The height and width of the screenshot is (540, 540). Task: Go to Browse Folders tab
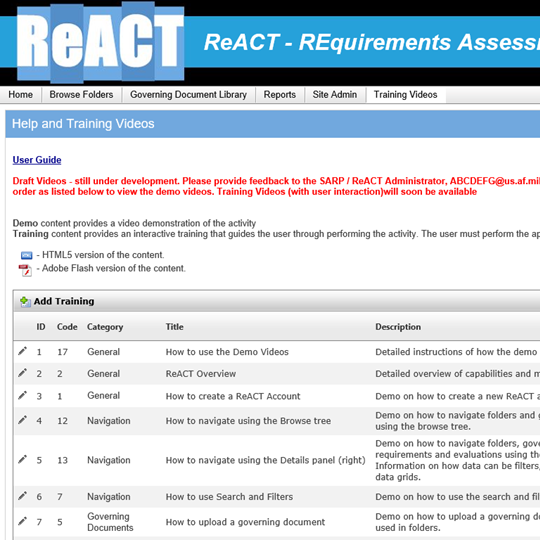tap(81, 94)
